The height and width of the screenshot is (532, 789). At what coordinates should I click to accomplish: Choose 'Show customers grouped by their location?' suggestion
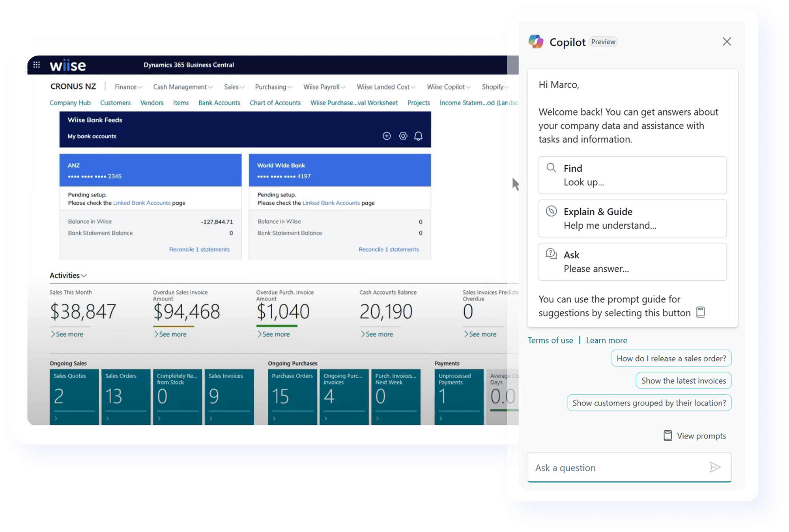pos(649,403)
